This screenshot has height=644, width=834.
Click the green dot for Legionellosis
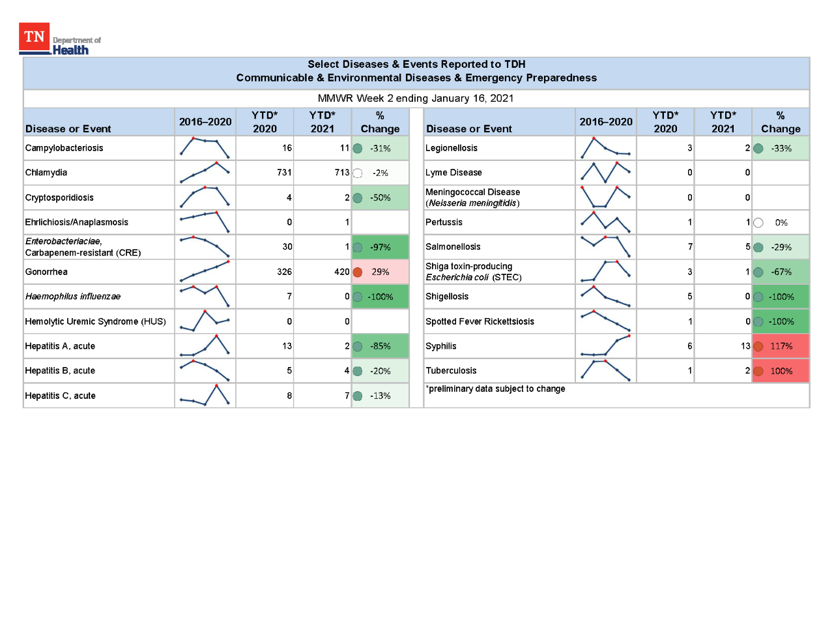pos(758,149)
